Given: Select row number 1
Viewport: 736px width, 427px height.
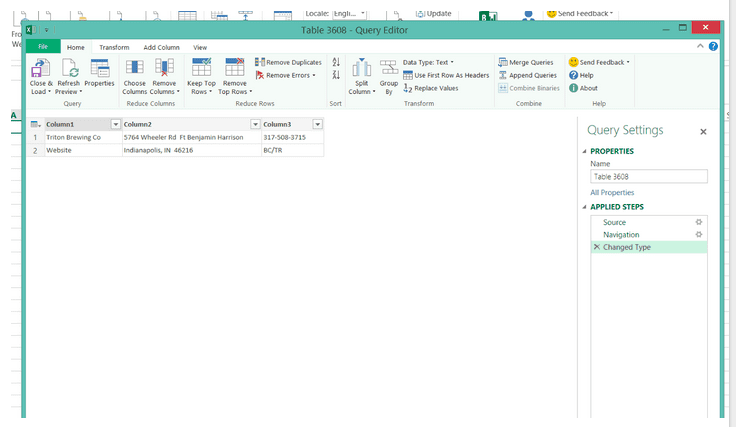Looking at the screenshot, I should point(35,137).
